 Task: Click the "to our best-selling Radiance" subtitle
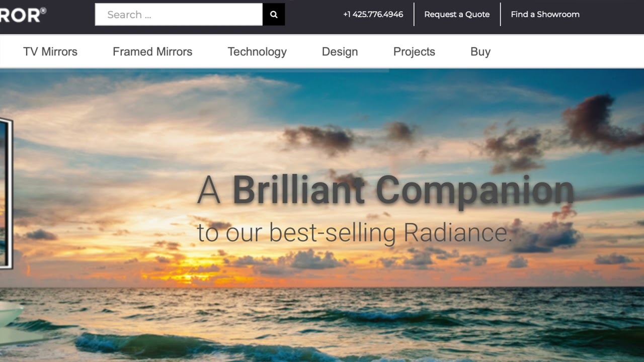pyautogui.click(x=354, y=233)
